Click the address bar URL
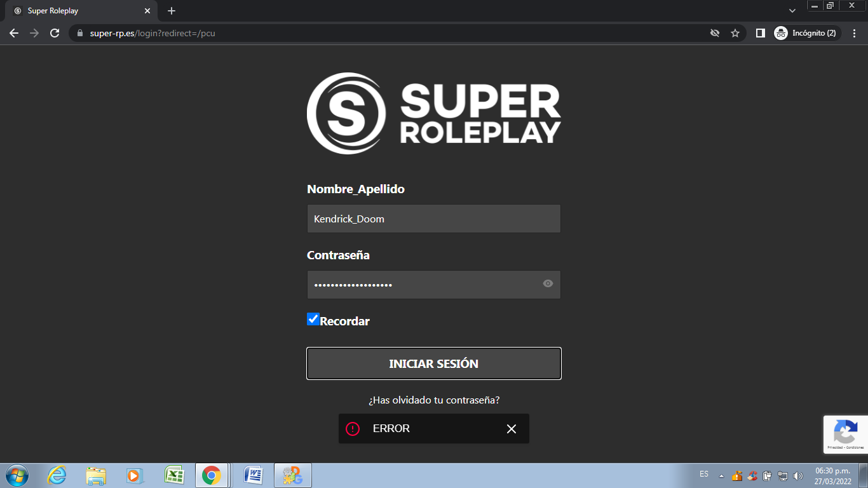The width and height of the screenshot is (868, 488). (x=153, y=33)
